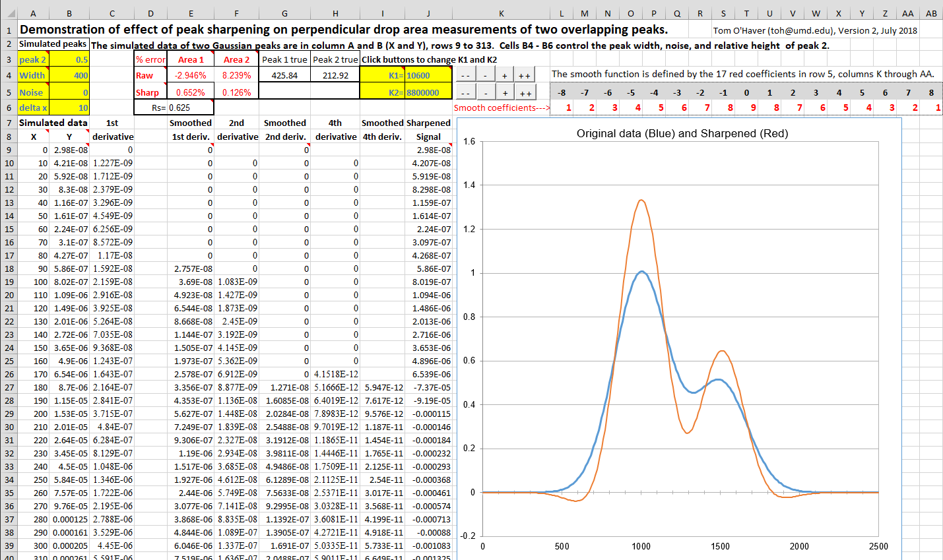
Task: Click the K2 double-plus button
Action: click(x=525, y=92)
